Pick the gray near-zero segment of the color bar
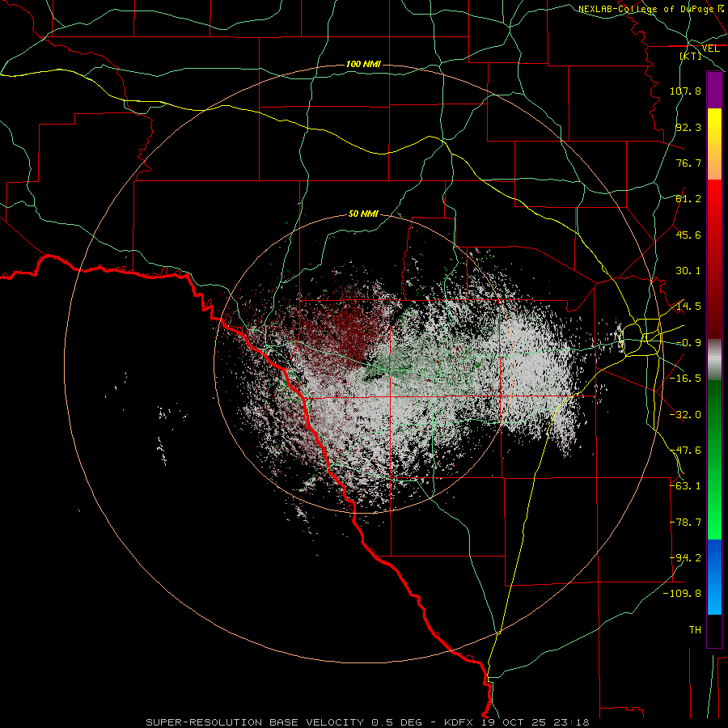728x728 pixels. [x=714, y=360]
